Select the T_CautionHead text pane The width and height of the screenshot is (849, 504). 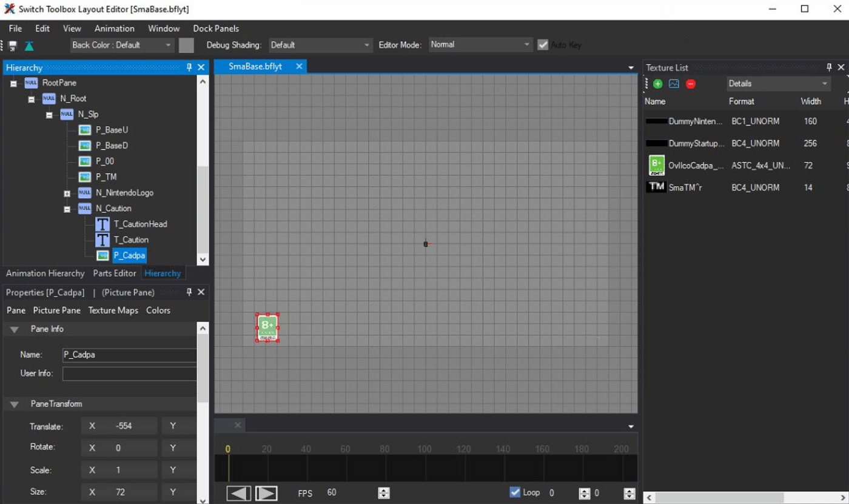point(140,224)
